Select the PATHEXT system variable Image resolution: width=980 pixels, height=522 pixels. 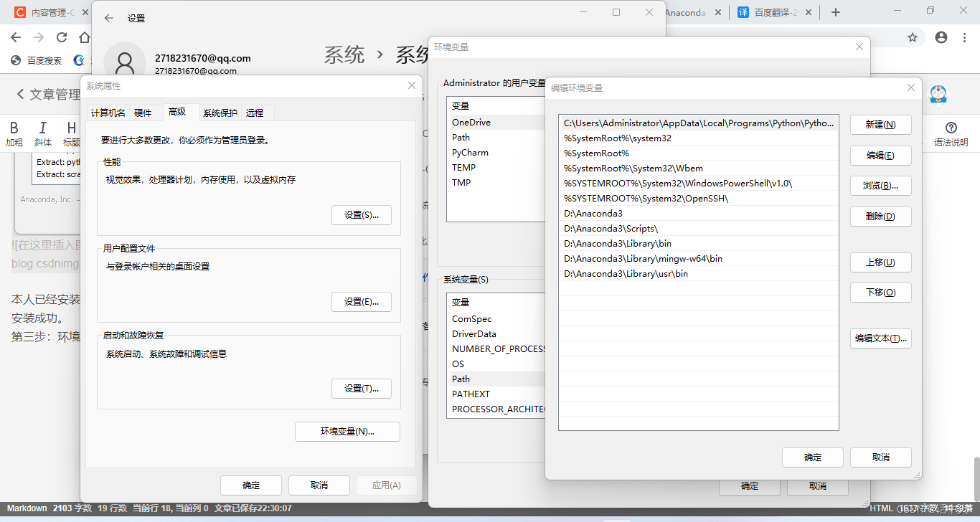(x=496, y=394)
